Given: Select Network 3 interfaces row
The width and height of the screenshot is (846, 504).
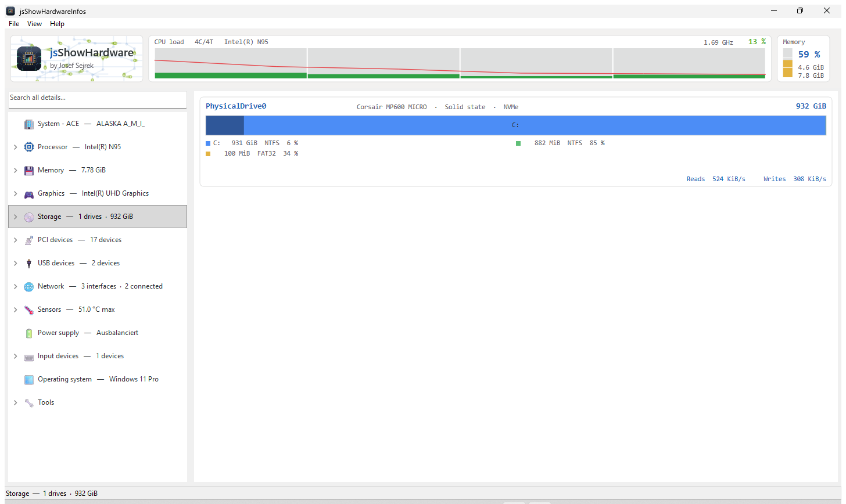Looking at the screenshot, I should tap(98, 286).
